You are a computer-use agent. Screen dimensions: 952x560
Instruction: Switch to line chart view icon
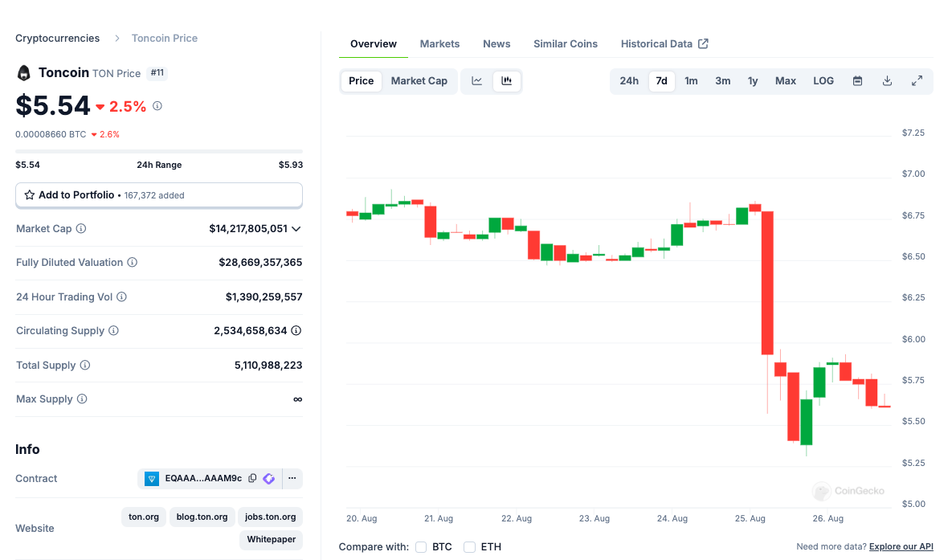tap(476, 81)
